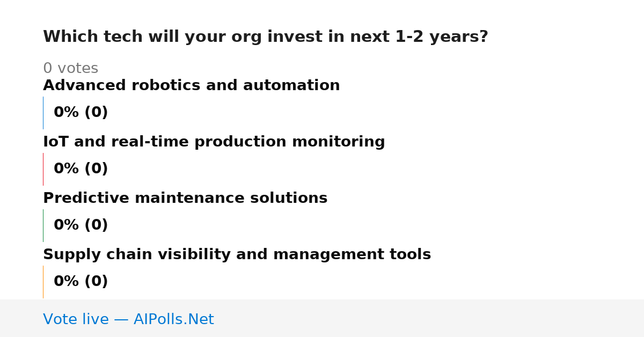Screen dimensions: 644x337
Task: Click the orange supply chain bar
Action: 43,282
